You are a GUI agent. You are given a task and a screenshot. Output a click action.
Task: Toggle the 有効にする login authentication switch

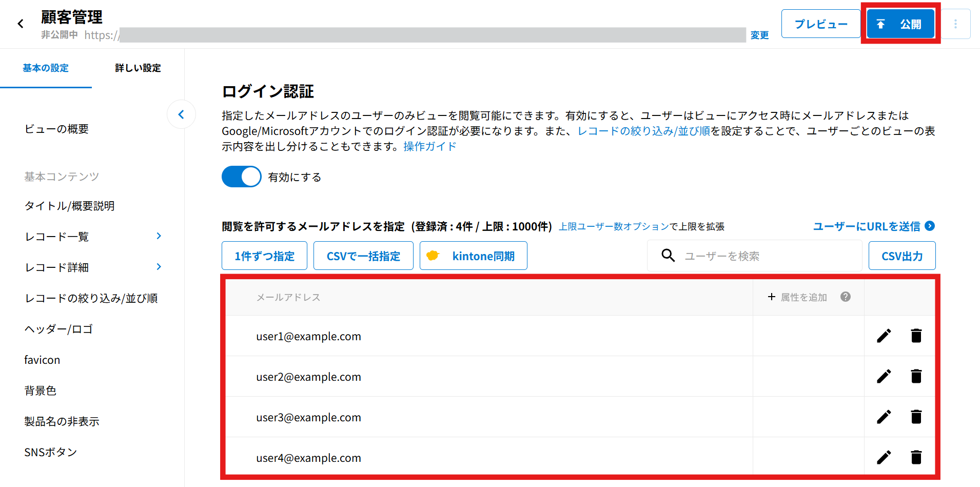tap(241, 177)
